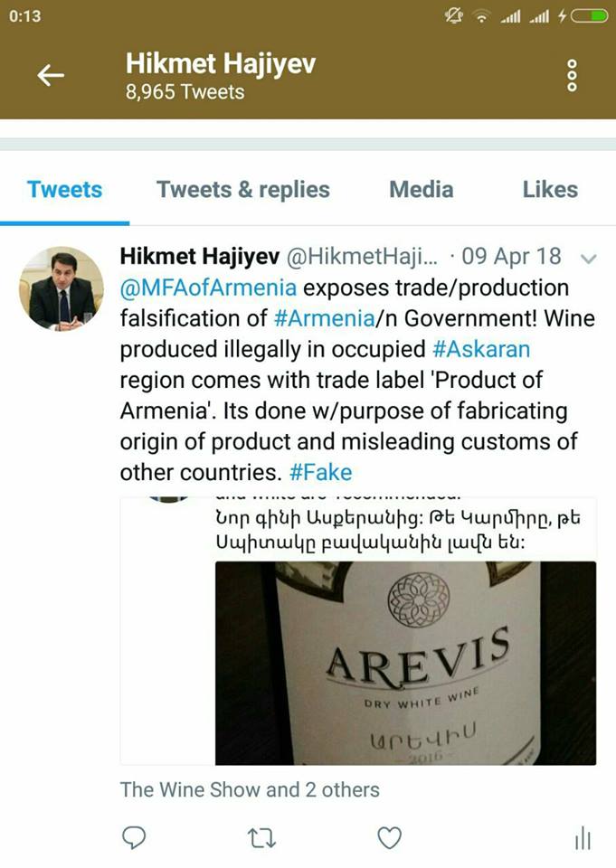
Task: Tap Hikmet Hajiyev profile avatar
Action: point(61,289)
